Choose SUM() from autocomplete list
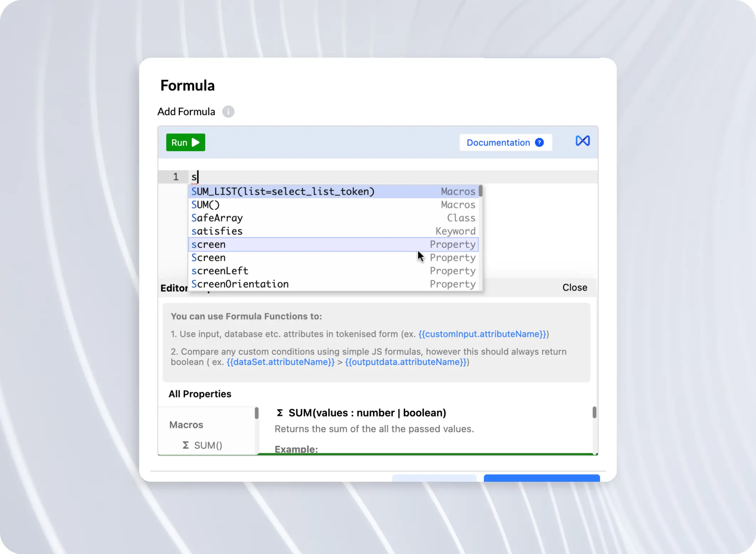756x554 pixels. pos(206,205)
